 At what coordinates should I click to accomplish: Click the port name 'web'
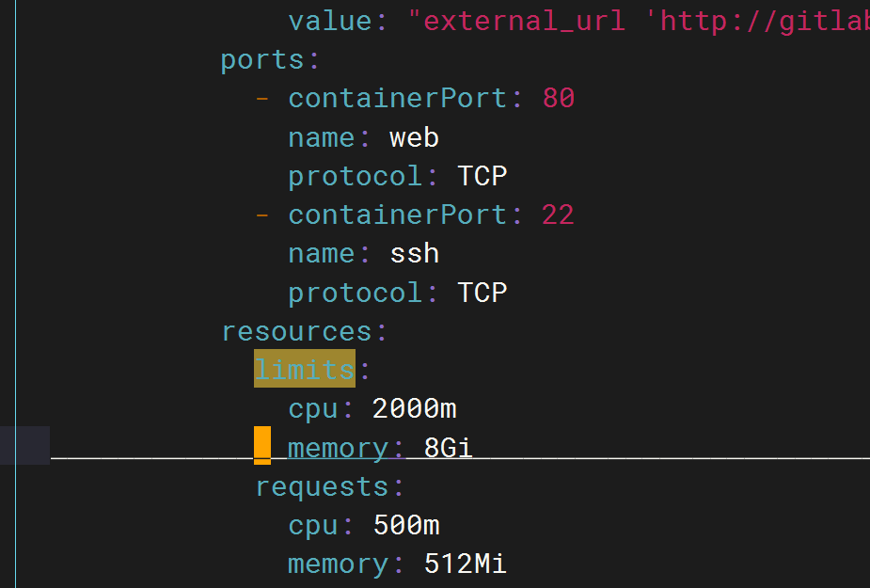point(414,137)
